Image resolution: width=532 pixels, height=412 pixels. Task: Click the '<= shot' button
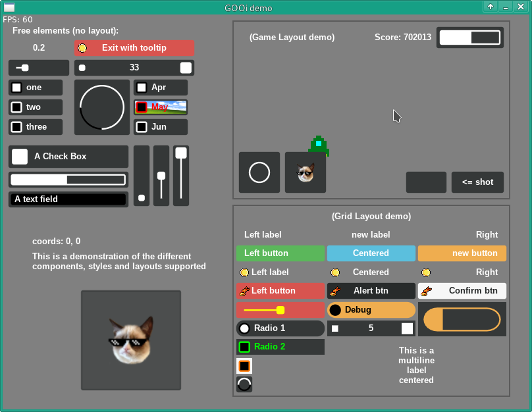coord(477,182)
